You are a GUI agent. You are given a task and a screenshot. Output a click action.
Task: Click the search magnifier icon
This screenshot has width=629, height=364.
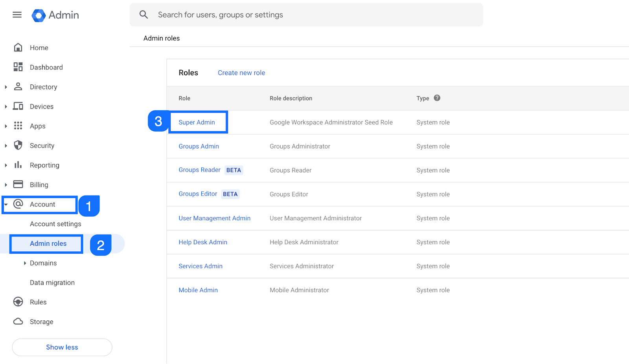143,15
